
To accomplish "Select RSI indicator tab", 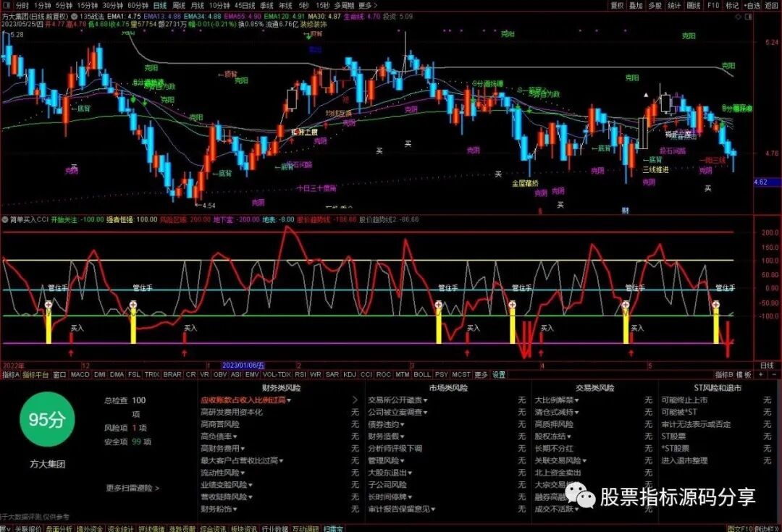I will 300,374.
